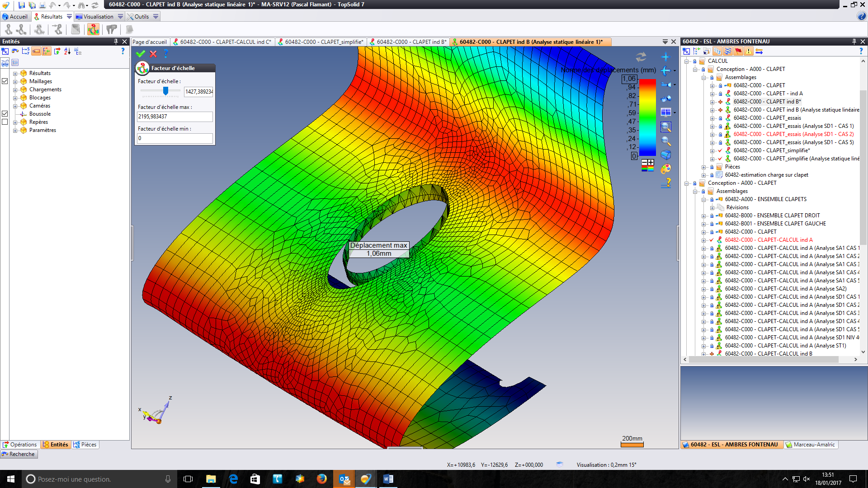Click the red flag filter icon in project panel
This screenshot has width=868, height=488.
[x=738, y=52]
